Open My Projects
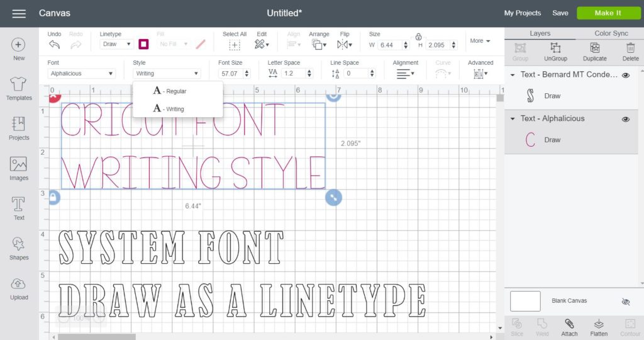Screen dimensions: 644x340 point(523,13)
